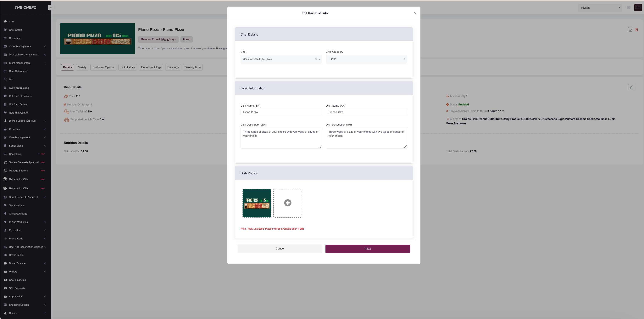Click the Chef sidebar icon

point(5,21)
